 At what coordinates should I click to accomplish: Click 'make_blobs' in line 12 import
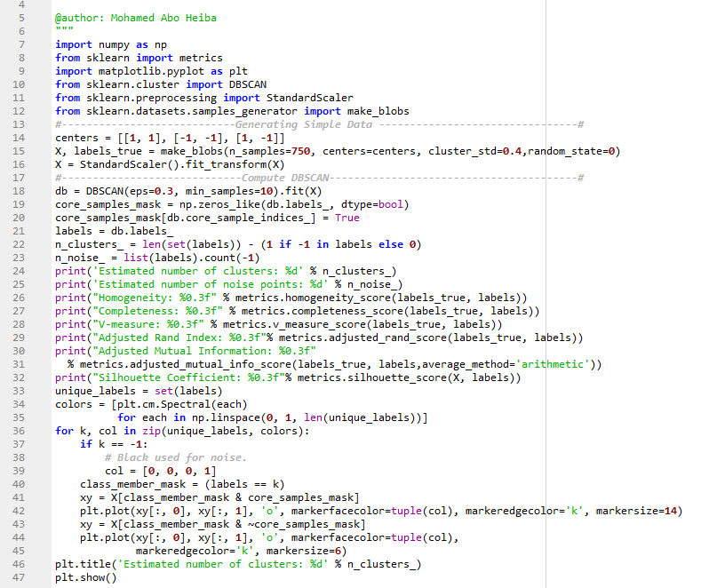coord(378,111)
